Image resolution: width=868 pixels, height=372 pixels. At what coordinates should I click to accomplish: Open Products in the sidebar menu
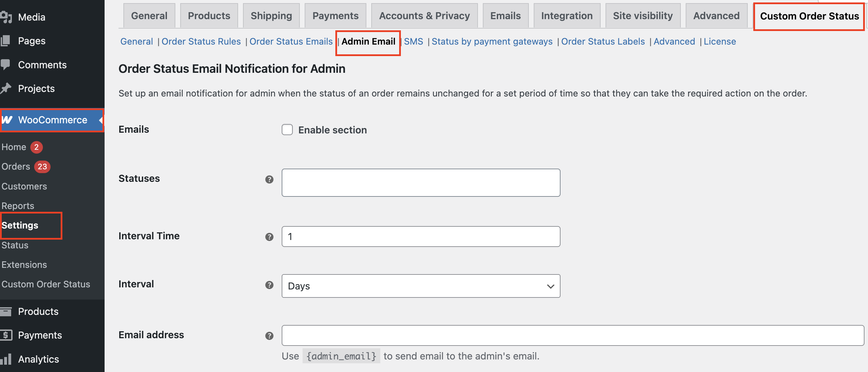click(38, 311)
